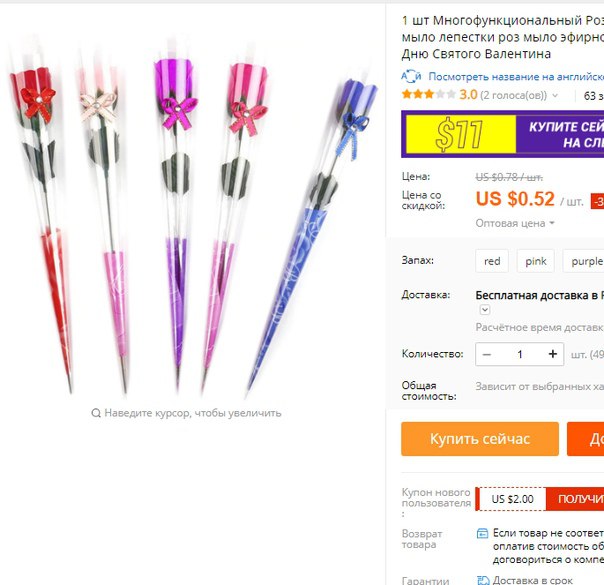Click the orange add-to-cart button beside Купить сейчас
The width and height of the screenshot is (604, 585).
click(x=586, y=439)
